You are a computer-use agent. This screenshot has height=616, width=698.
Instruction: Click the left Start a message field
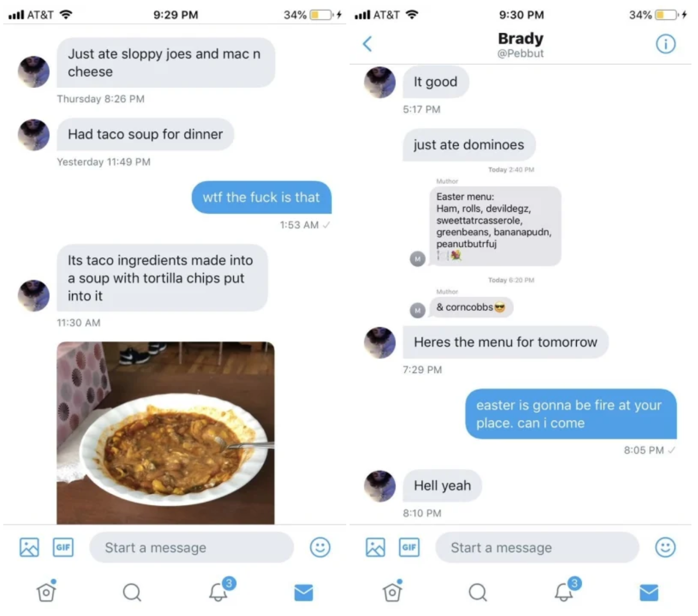192,547
